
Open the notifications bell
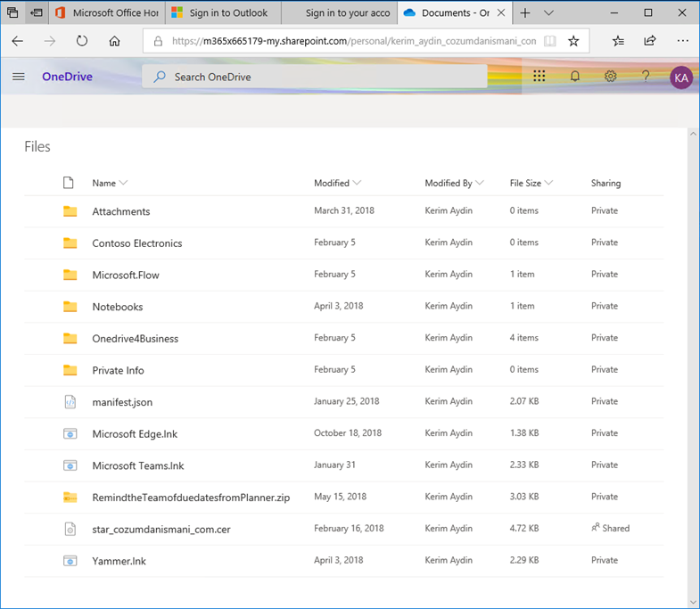click(574, 77)
